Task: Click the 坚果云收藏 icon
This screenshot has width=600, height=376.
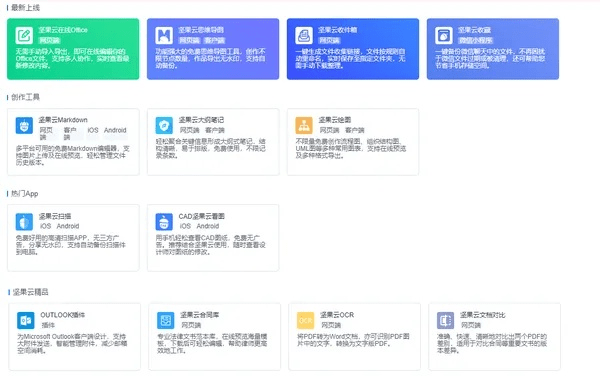Action: click(444, 36)
